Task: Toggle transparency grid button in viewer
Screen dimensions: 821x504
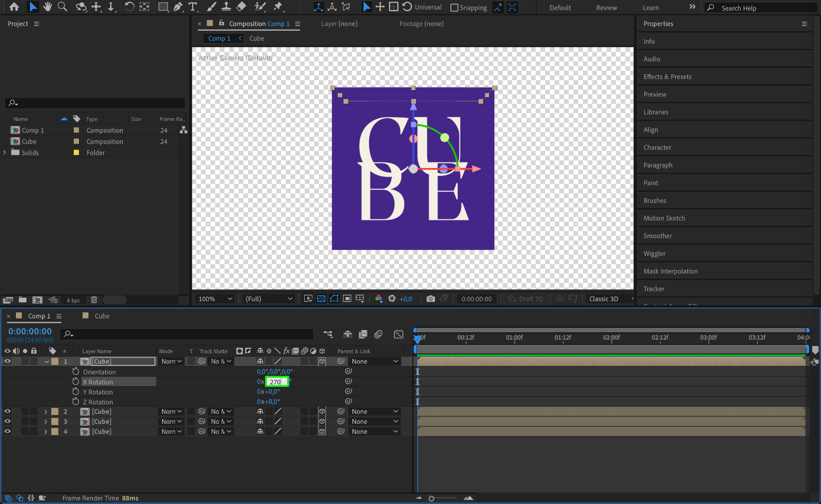Action: pyautogui.click(x=321, y=299)
